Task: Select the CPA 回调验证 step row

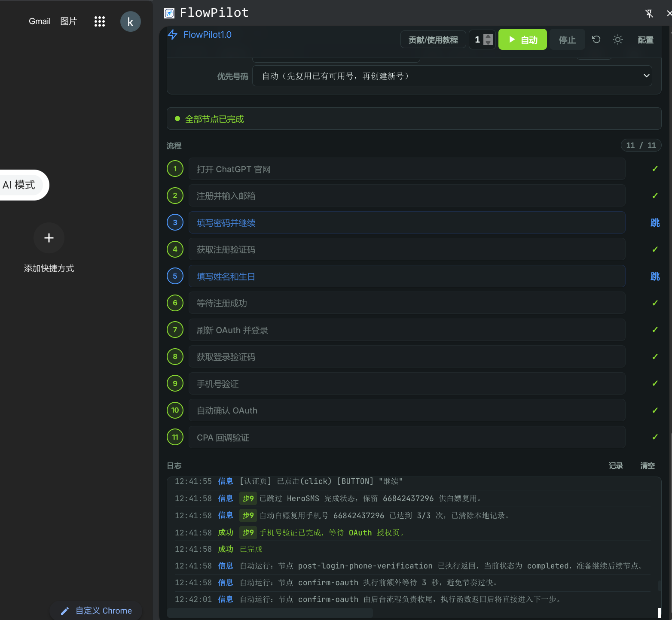Action: tap(407, 437)
